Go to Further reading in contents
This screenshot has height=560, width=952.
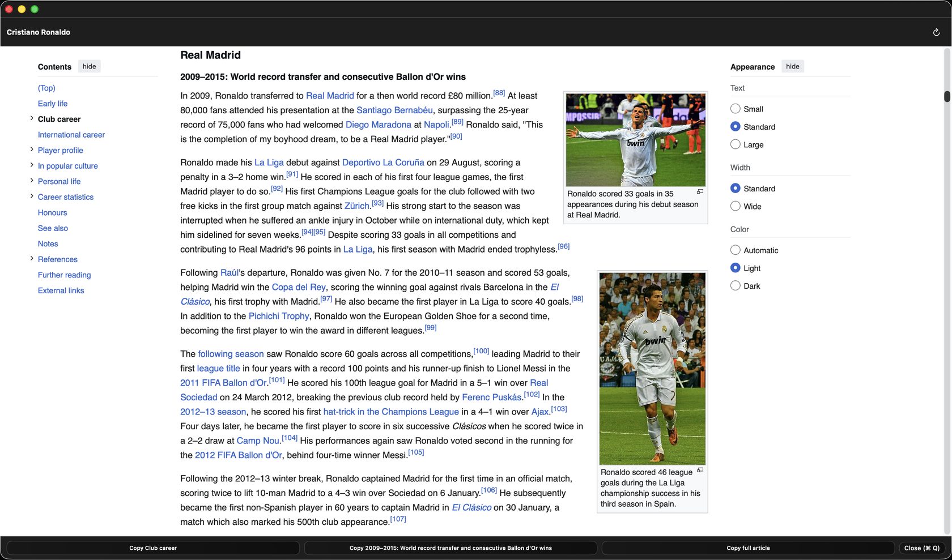click(65, 275)
